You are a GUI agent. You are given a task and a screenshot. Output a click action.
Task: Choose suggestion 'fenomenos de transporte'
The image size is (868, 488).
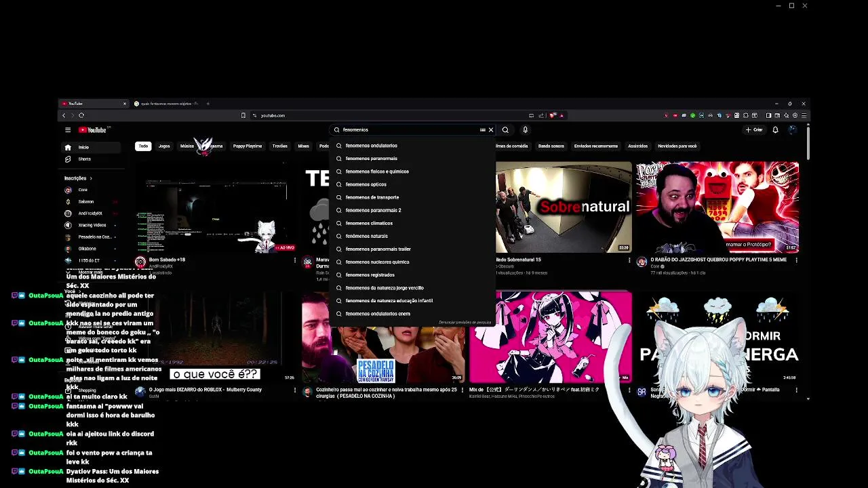pos(414,197)
